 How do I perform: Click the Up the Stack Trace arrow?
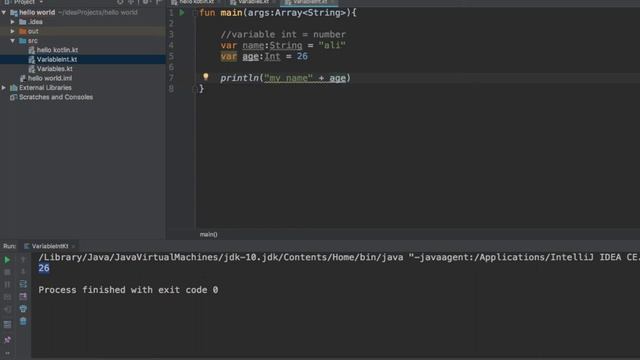coord(23,260)
